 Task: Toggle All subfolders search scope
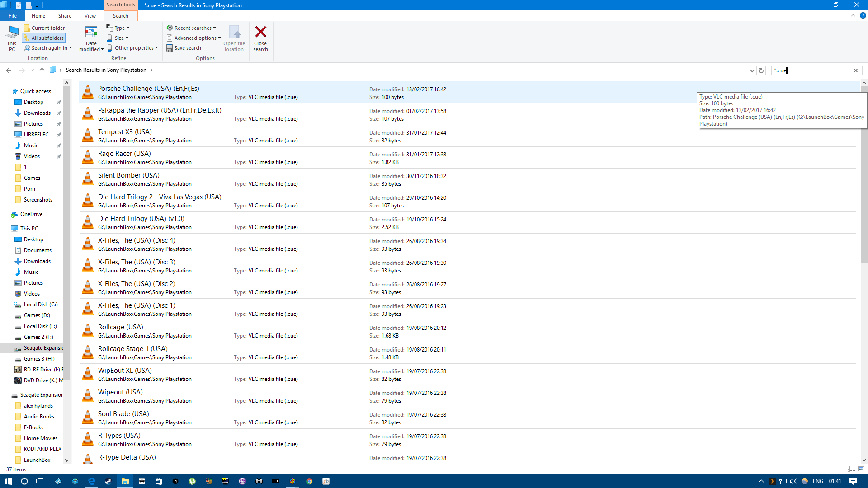(x=44, y=38)
